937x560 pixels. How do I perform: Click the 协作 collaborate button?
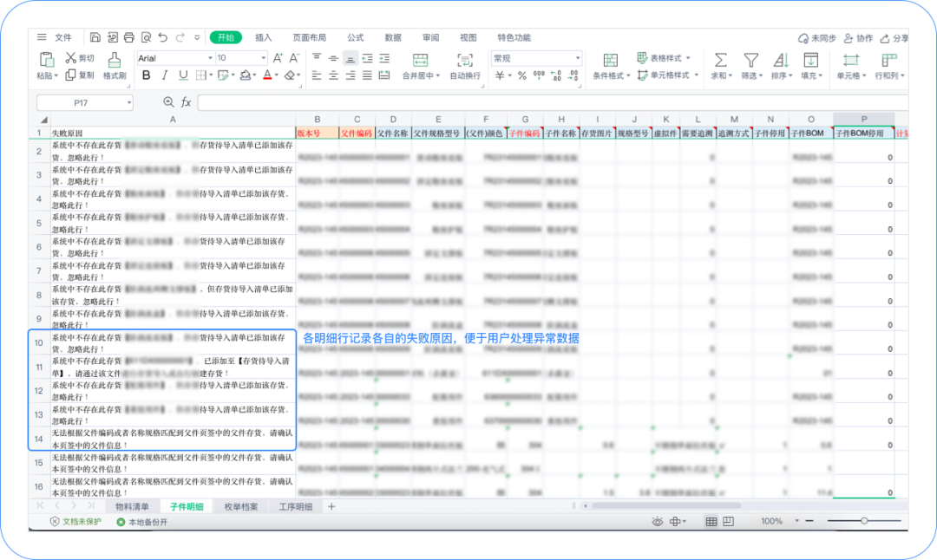tap(858, 38)
